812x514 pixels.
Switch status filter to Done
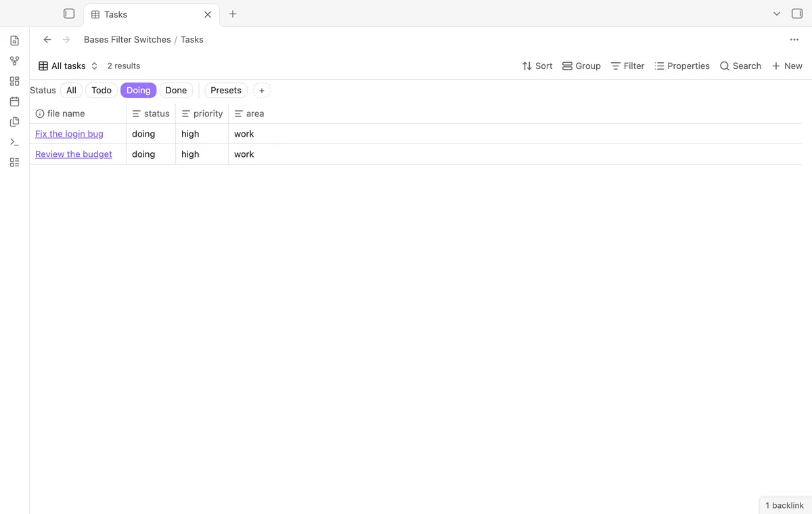point(176,90)
